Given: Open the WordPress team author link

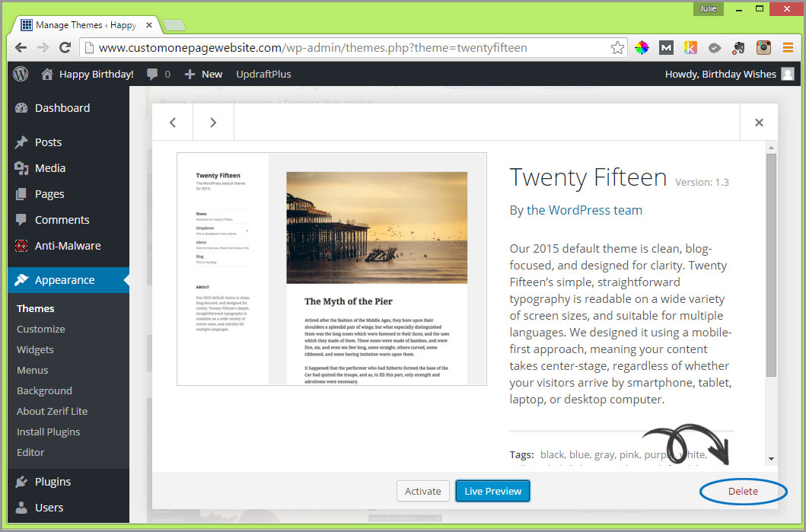Looking at the screenshot, I should click(585, 210).
